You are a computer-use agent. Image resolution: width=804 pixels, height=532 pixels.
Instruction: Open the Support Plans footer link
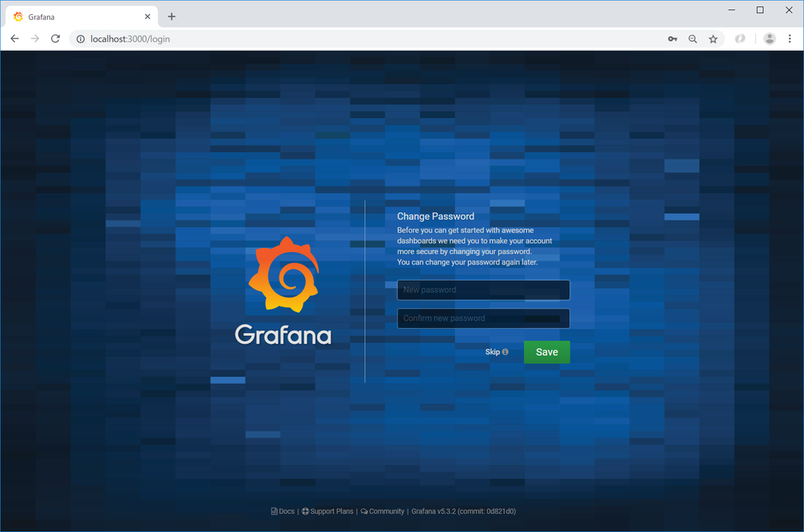pos(327,512)
